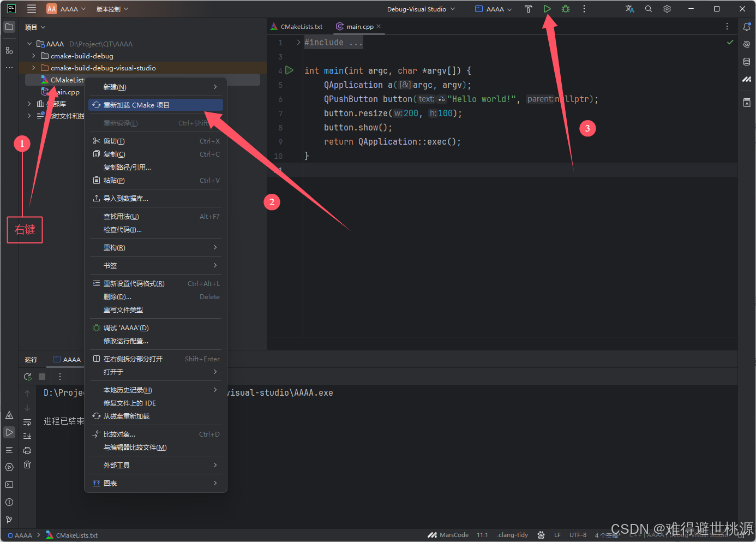This screenshot has width=756, height=542.
Task: Open the AAAA project dropdown
Action: pos(67,9)
